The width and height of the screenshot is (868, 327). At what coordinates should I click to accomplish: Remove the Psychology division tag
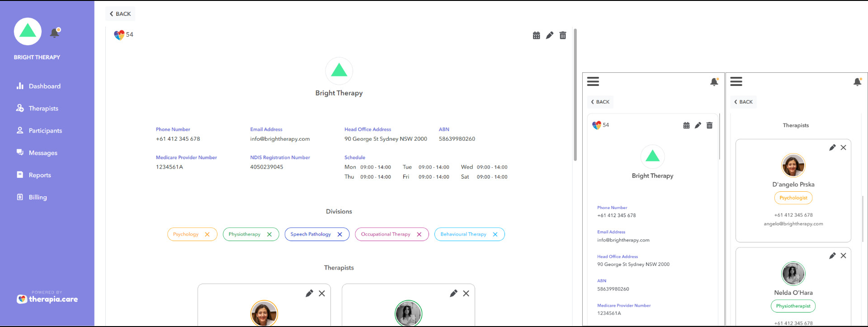[x=207, y=234]
